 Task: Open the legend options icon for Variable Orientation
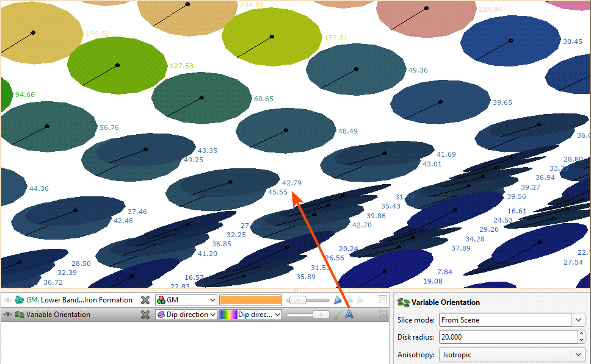tap(383, 315)
